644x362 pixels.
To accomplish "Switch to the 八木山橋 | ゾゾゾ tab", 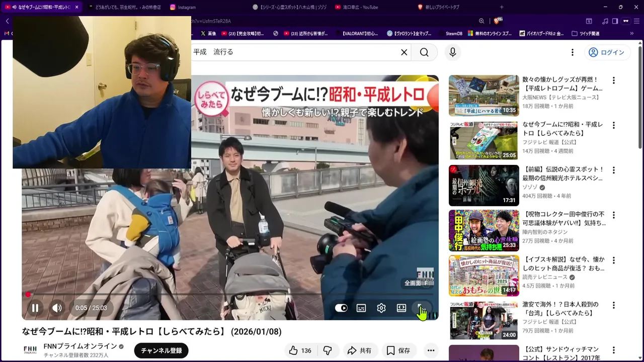I will pos(289,7).
